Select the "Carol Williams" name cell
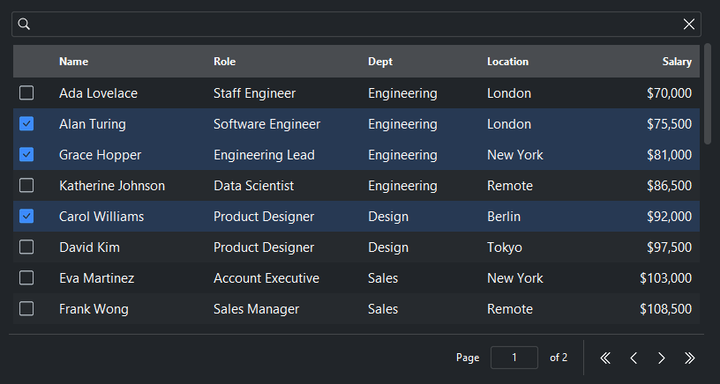 tap(101, 216)
